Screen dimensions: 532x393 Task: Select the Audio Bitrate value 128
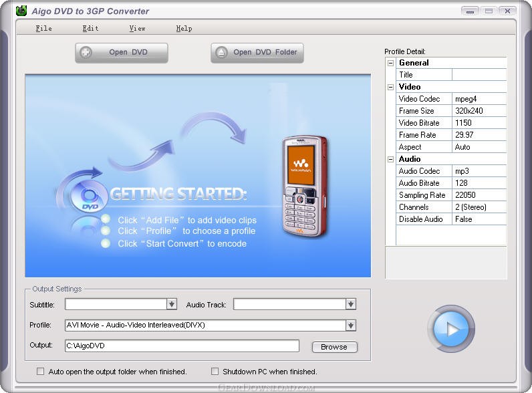[x=479, y=183]
